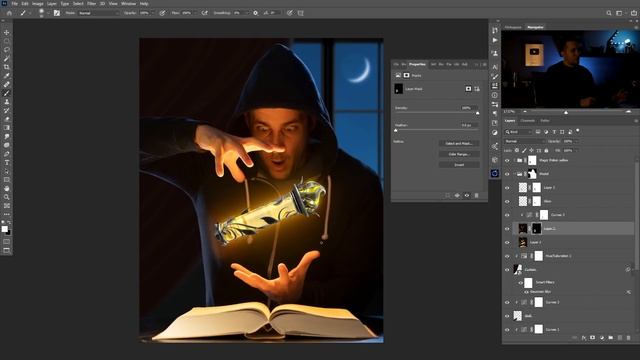
Task: Add layer style fx icon
Action: coord(584,338)
